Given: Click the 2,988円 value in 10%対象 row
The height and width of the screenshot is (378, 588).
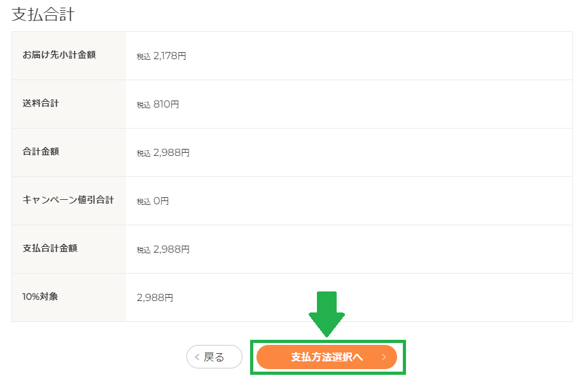Looking at the screenshot, I should pyautogui.click(x=155, y=298).
